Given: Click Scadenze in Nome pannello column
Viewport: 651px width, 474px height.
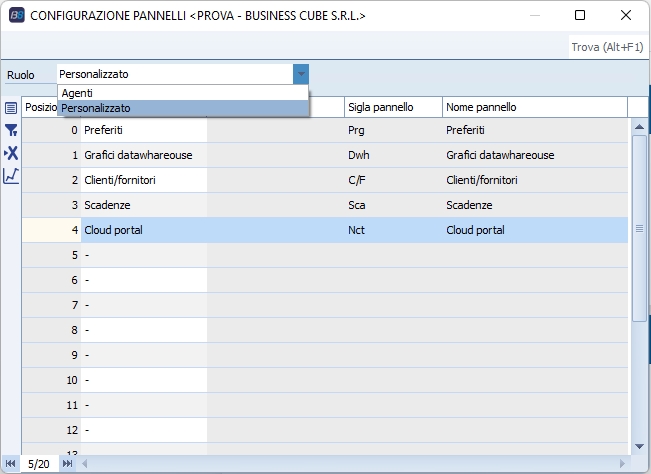Looking at the screenshot, I should 535,205.
